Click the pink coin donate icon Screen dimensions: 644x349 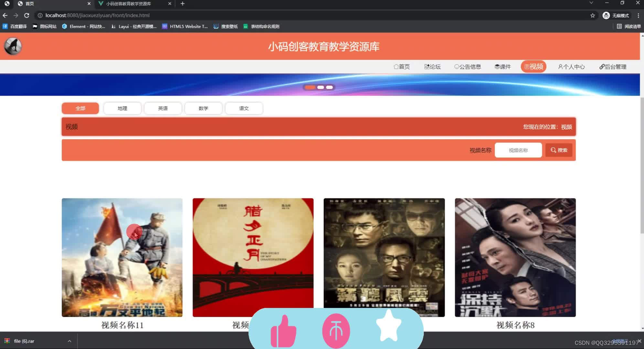336,331
